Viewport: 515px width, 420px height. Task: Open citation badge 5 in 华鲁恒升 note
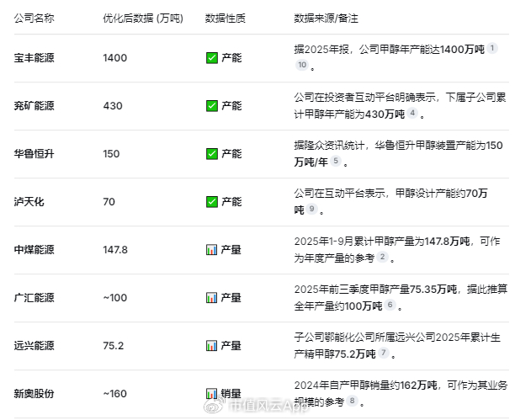(x=336, y=161)
